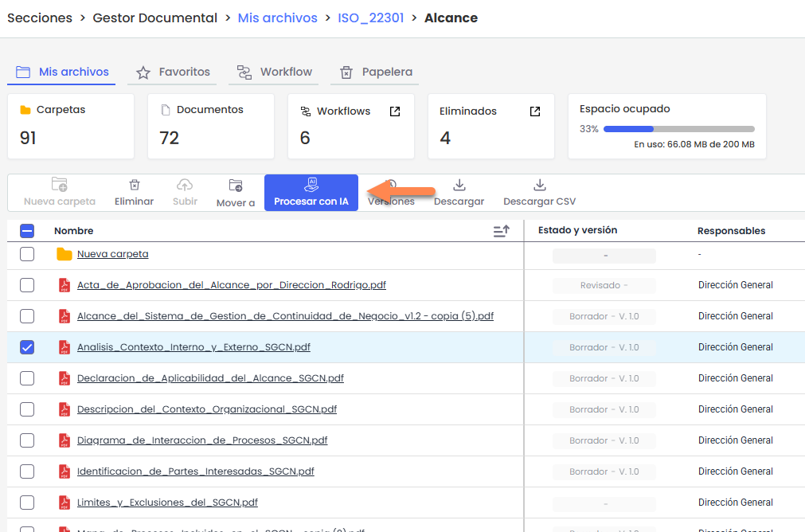Click the Nueva carpeta toolbar icon
The image size is (805, 532).
tap(60, 186)
